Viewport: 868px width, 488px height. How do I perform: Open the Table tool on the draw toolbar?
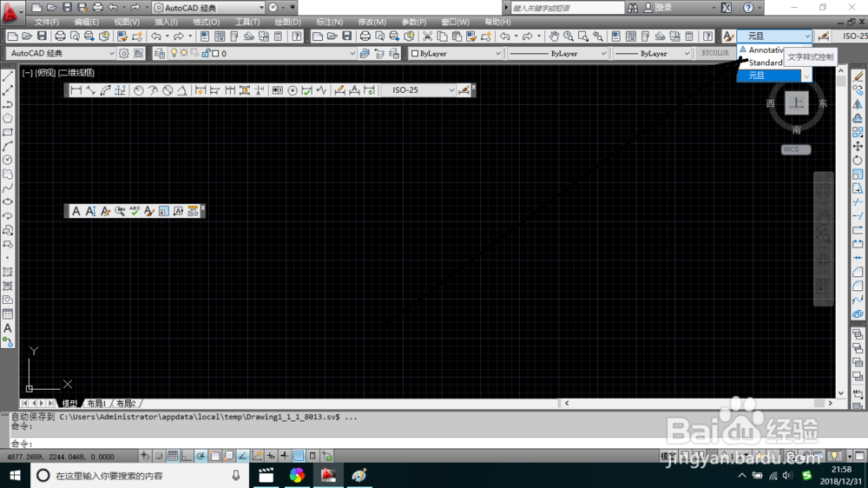click(x=8, y=314)
